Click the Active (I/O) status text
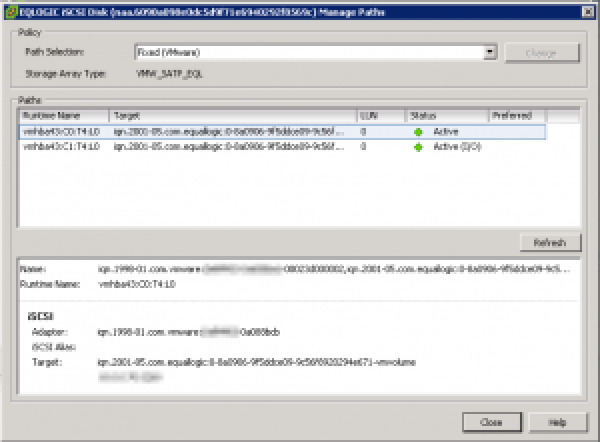600x442 pixels. tap(457, 147)
